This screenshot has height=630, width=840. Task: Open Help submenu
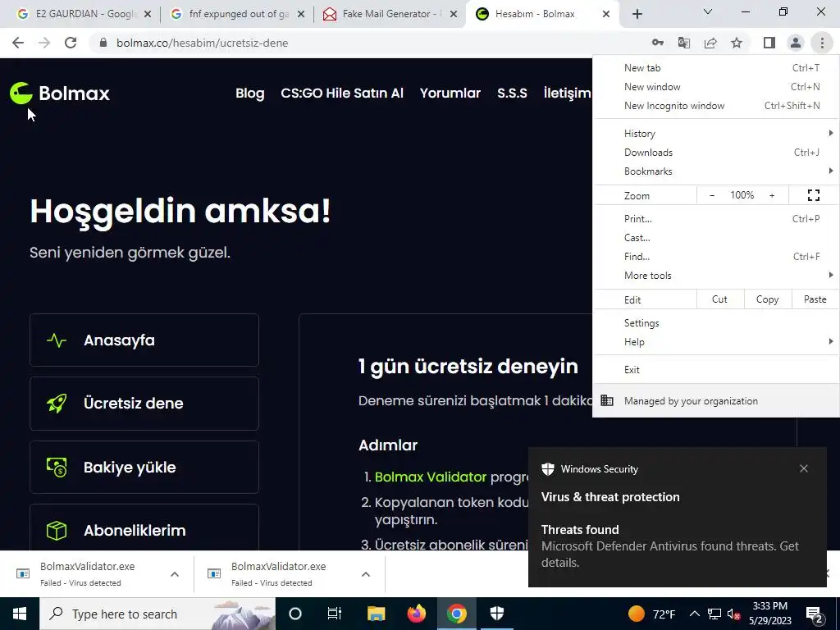715,342
